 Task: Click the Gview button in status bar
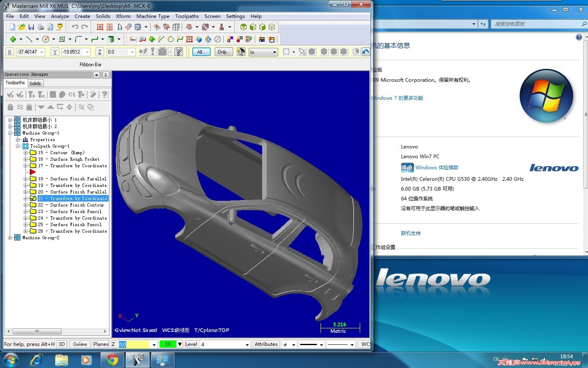tap(80, 344)
